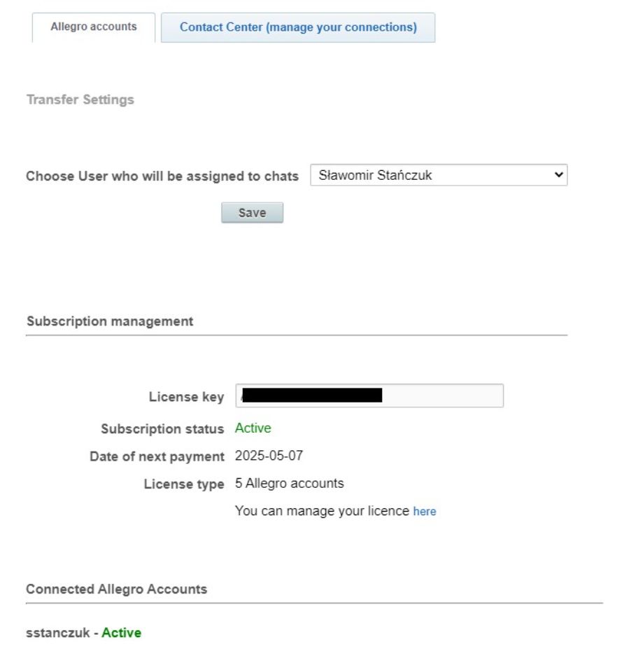Select the sstanczuk connected account name
631x672 pixels.
point(58,633)
